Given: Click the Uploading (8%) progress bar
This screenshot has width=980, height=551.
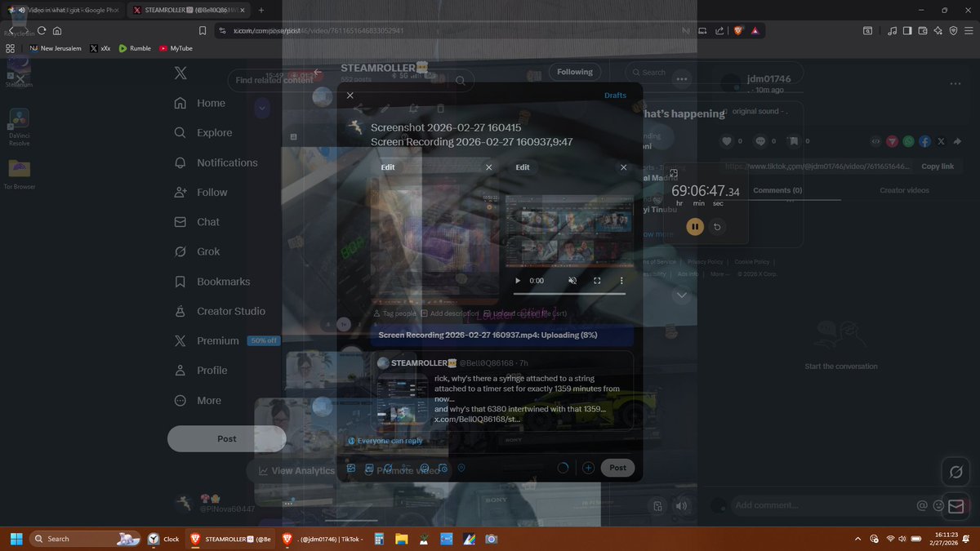Looking at the screenshot, I should (502, 335).
